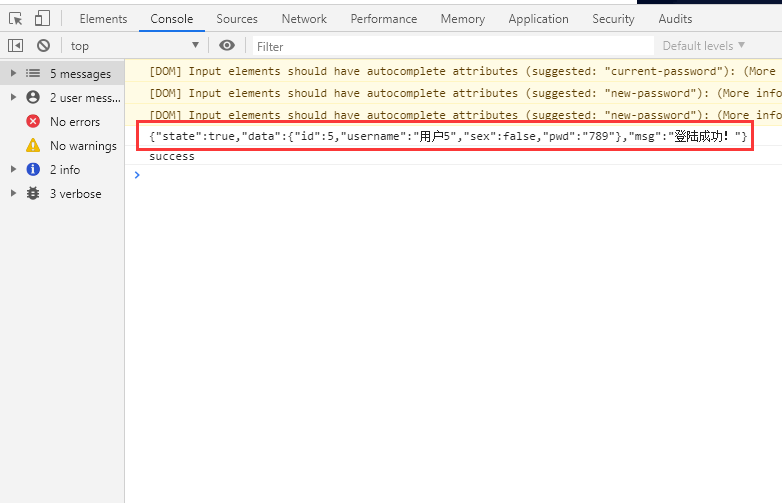
Task: Open the Application tab
Action: click(x=538, y=19)
